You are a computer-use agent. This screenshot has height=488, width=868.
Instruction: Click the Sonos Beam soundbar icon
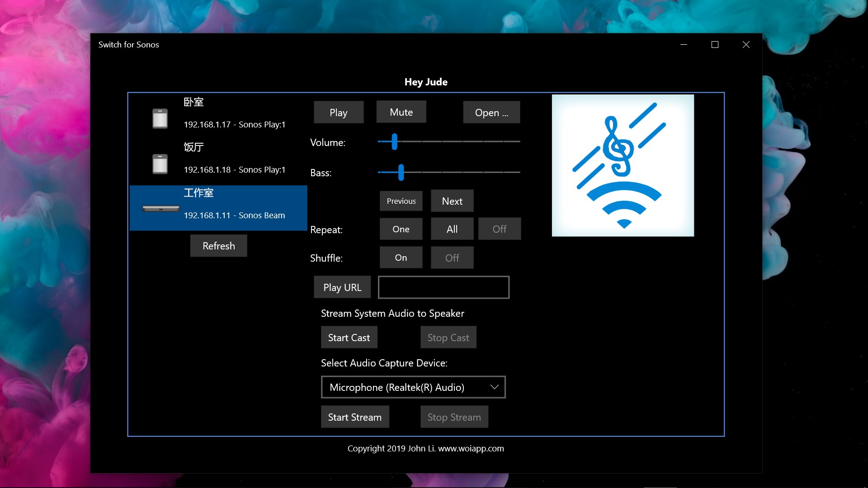pos(161,209)
